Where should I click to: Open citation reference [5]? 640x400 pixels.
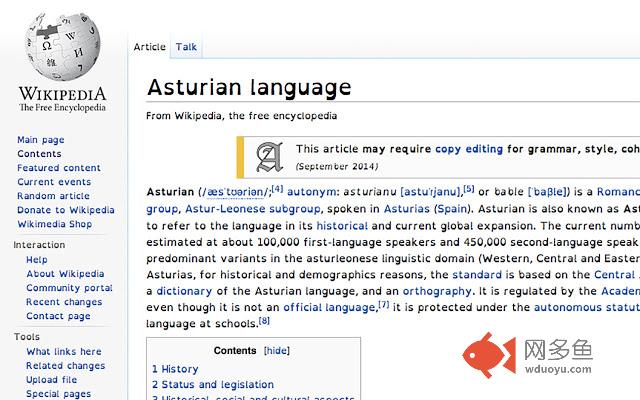coord(469,189)
